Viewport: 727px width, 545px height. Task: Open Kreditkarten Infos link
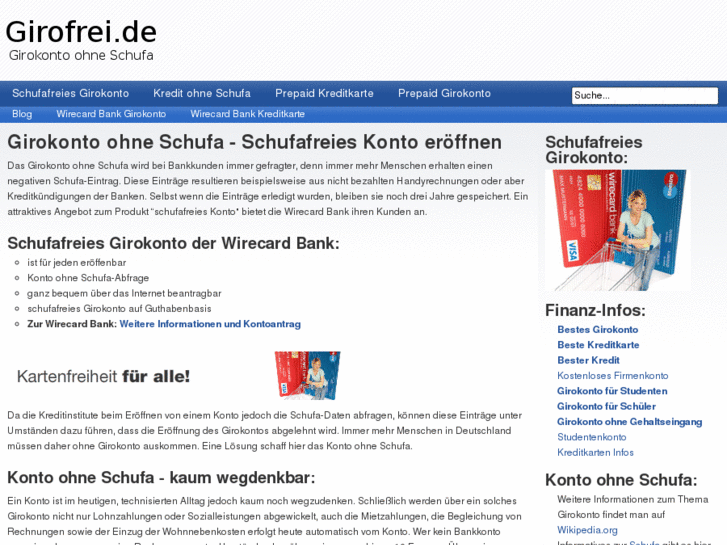[x=595, y=452]
